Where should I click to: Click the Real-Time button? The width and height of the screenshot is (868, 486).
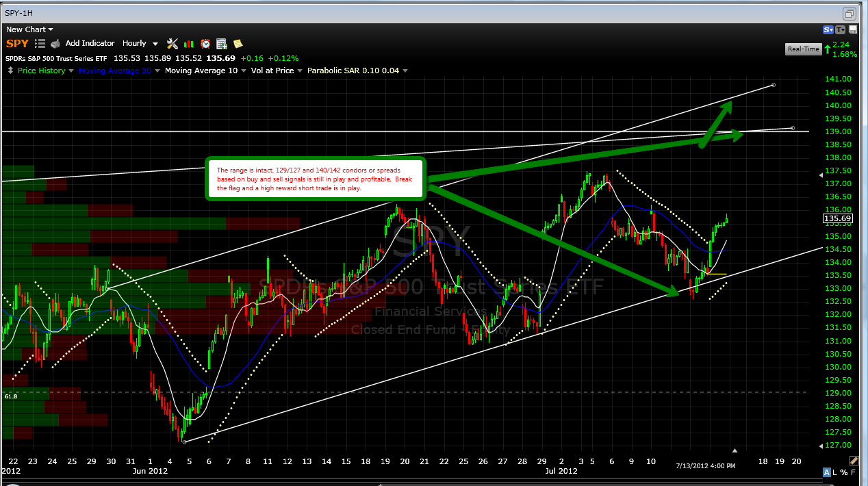(x=804, y=49)
